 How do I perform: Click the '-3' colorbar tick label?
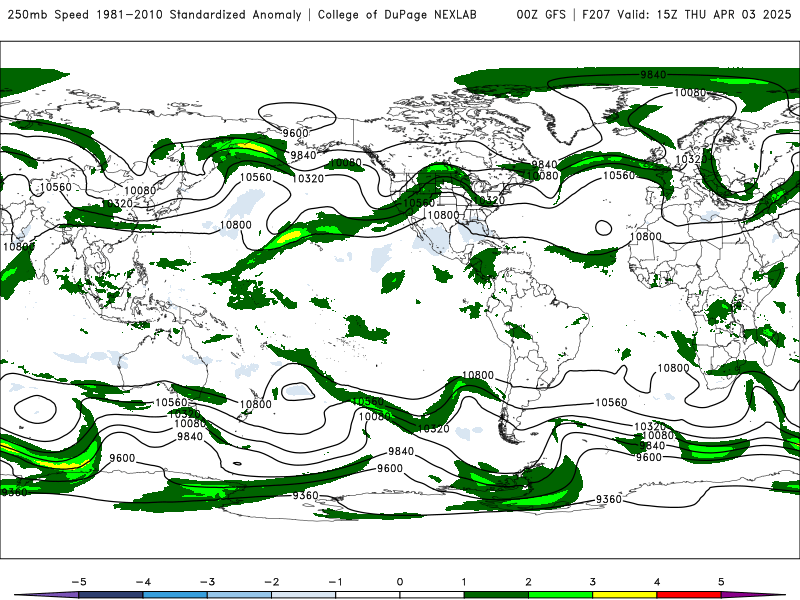pos(207,582)
